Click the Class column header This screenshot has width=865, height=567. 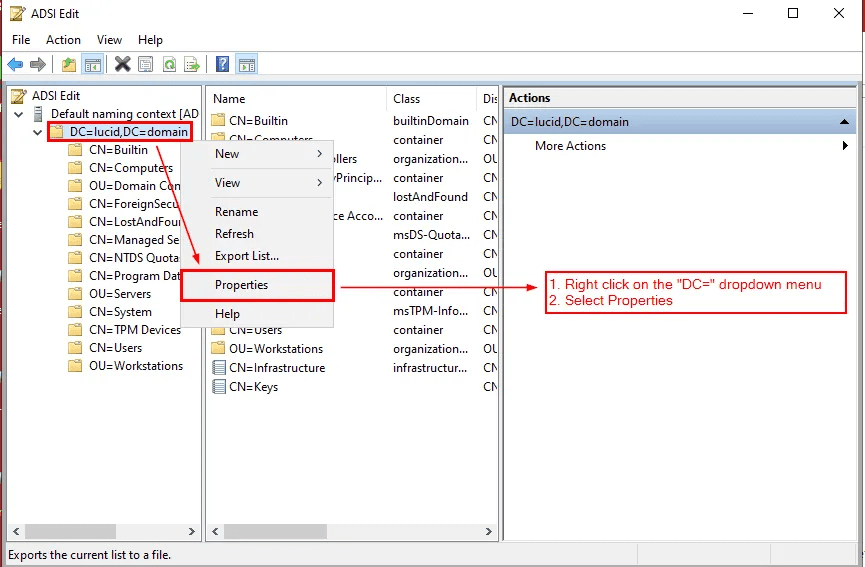(x=407, y=99)
